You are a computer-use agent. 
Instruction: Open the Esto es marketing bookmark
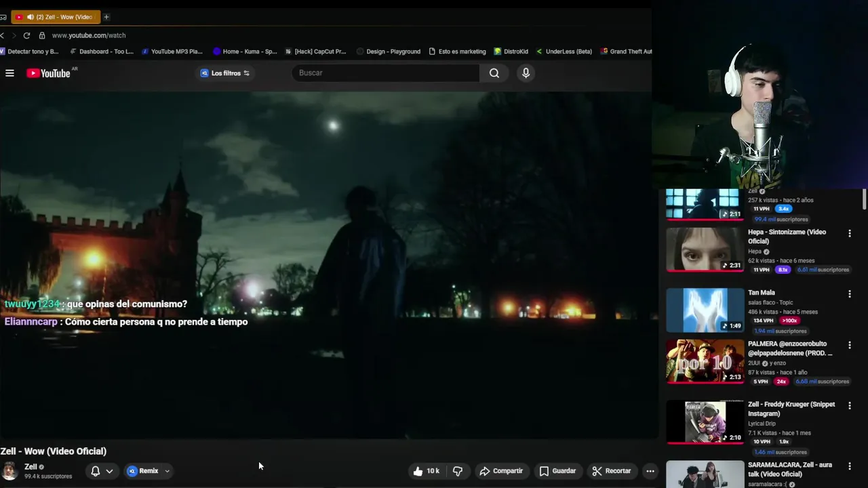(457, 52)
